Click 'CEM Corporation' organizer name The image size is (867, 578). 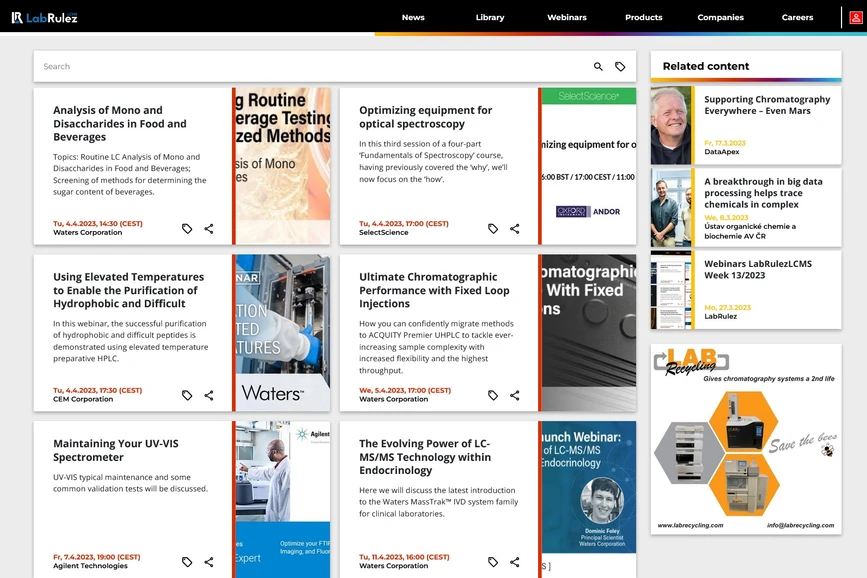83,399
